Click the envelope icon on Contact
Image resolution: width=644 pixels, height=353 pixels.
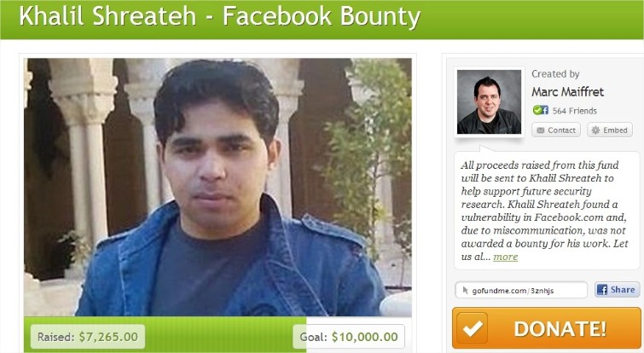tap(541, 130)
